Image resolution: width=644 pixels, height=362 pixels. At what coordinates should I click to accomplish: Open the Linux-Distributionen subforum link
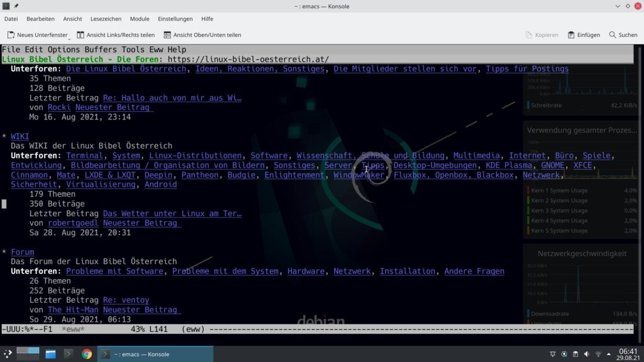pyautogui.click(x=195, y=156)
